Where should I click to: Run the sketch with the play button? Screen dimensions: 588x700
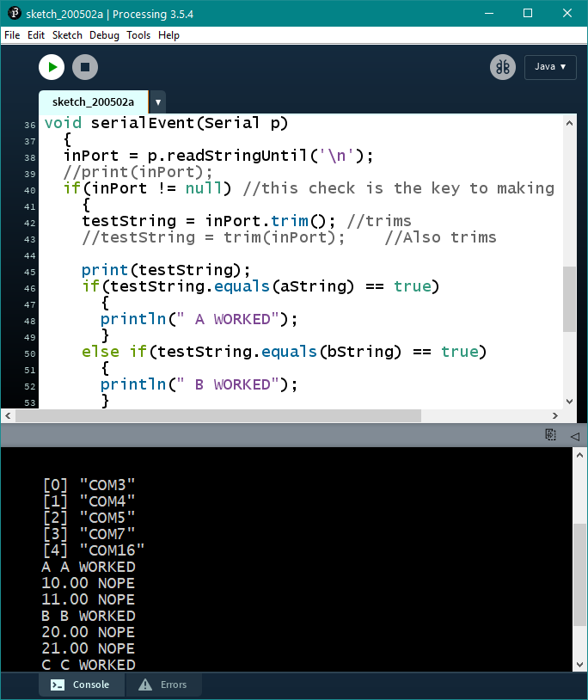click(52, 67)
